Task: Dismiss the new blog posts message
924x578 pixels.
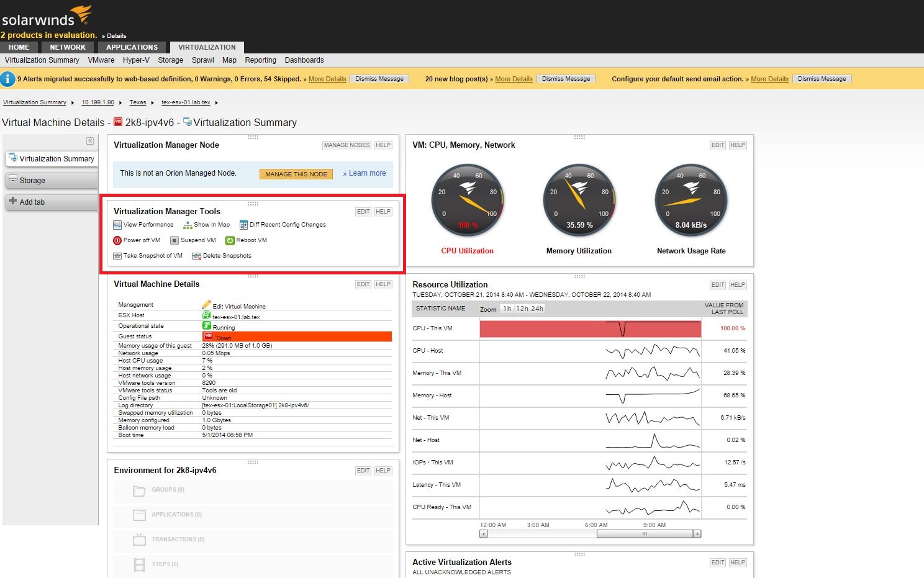Action: (x=566, y=79)
